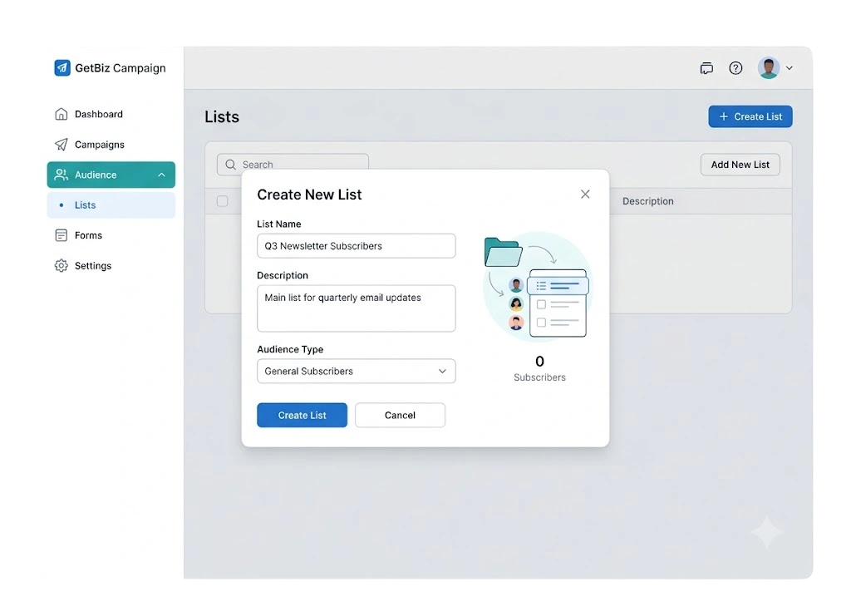
Task: Select the Lists submenu item
Action: pos(111,205)
